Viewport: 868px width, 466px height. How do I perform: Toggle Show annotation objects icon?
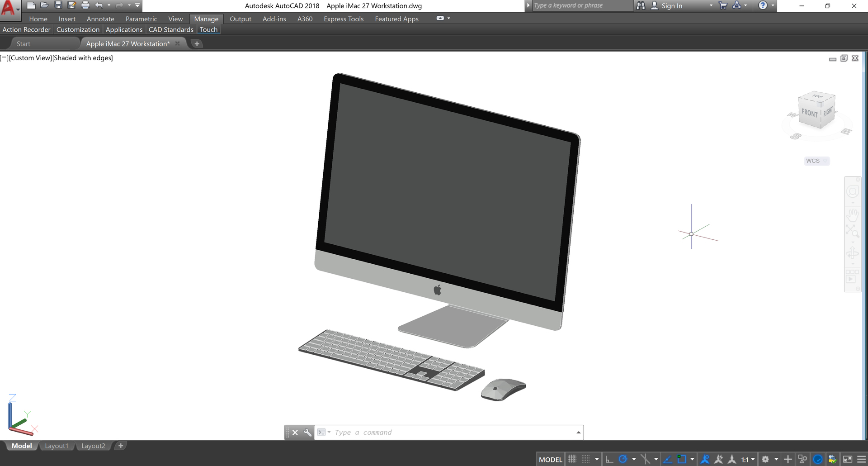(x=705, y=459)
